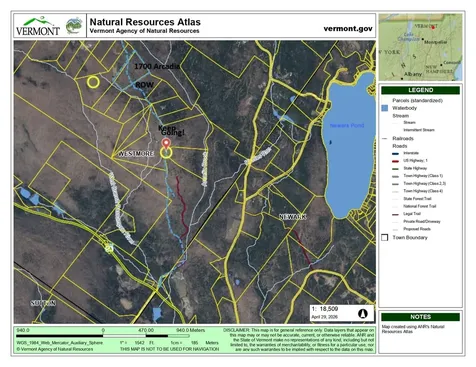Image resolution: width=476 pixels, height=367 pixels.
Task: Click the 'Legal Trail' legend label
Action: (x=412, y=214)
